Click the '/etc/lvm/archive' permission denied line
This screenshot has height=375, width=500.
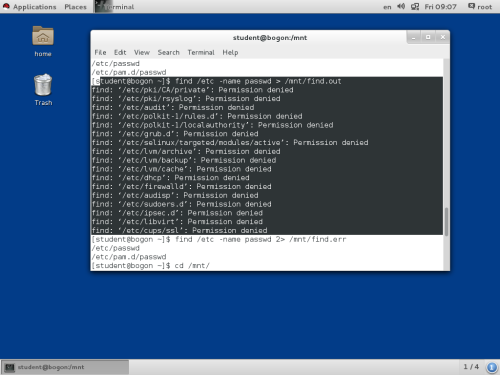coord(186,151)
